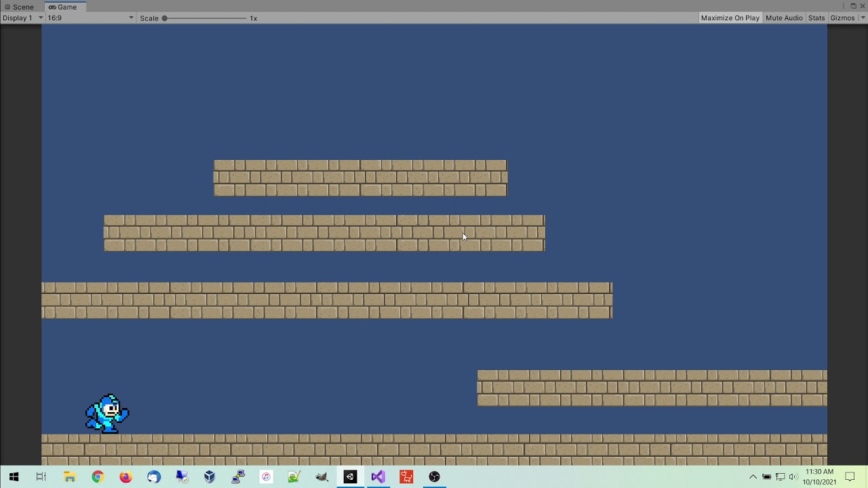
Task: Open the Remote Desktop icon in the taskbar
Action: point(182,477)
